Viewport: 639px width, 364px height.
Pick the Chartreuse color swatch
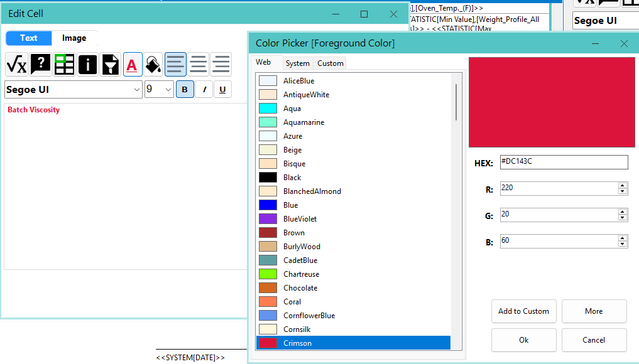pos(268,274)
